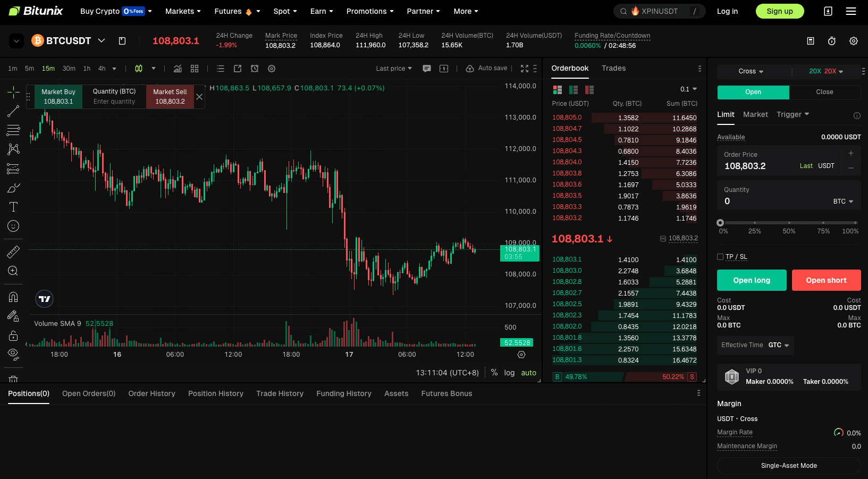
Task: Open the download app icon
Action: (x=828, y=11)
